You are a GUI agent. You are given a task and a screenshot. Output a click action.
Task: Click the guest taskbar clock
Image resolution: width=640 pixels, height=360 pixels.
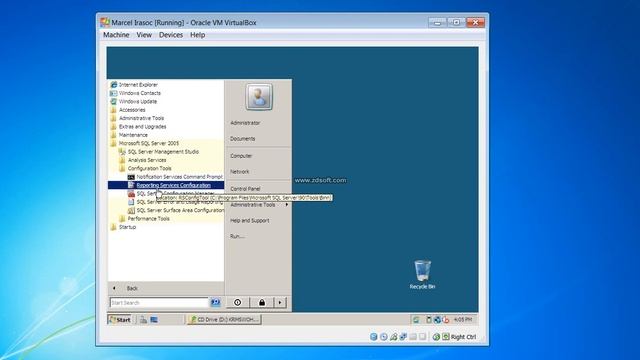point(463,320)
